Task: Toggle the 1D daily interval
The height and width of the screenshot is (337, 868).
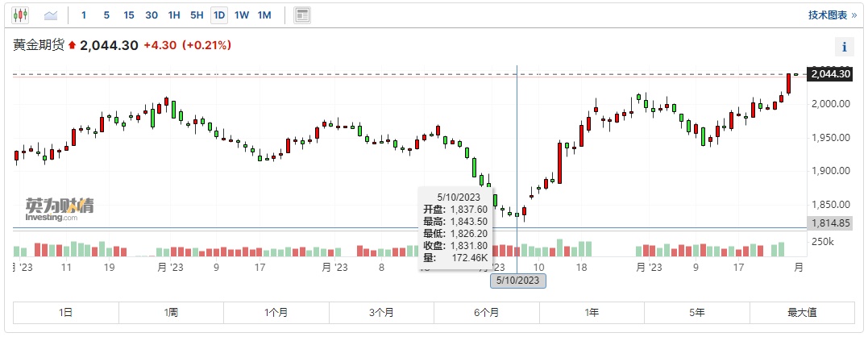Action: click(218, 15)
